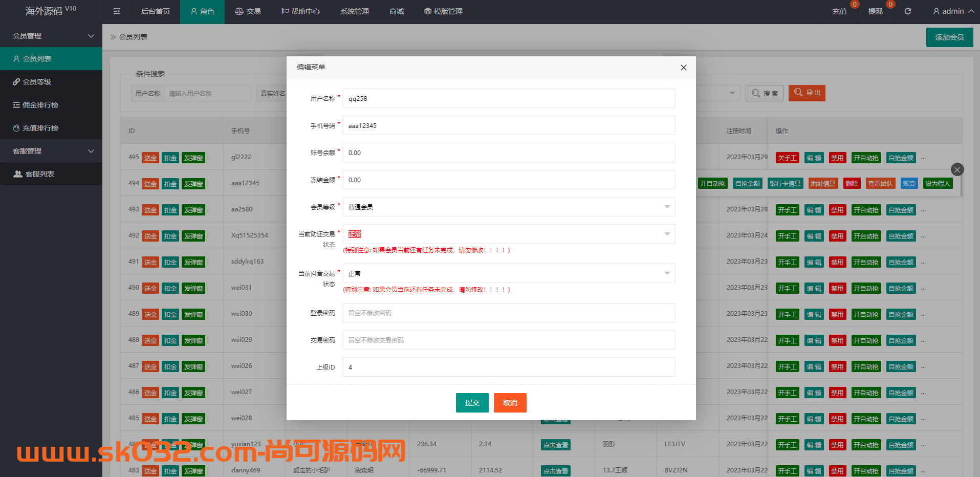The width and height of the screenshot is (980, 477).
Task: Open 模版管理 in the top menu
Action: click(443, 11)
